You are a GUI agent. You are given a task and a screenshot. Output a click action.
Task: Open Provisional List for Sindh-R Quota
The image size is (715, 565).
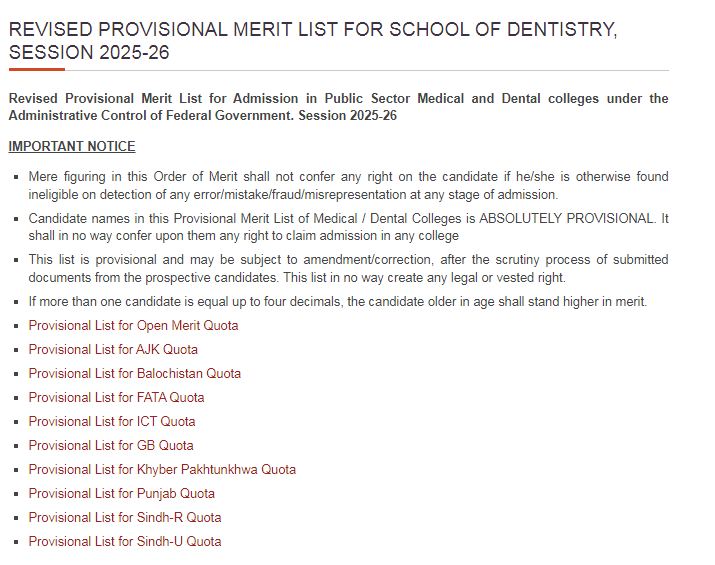point(124,518)
